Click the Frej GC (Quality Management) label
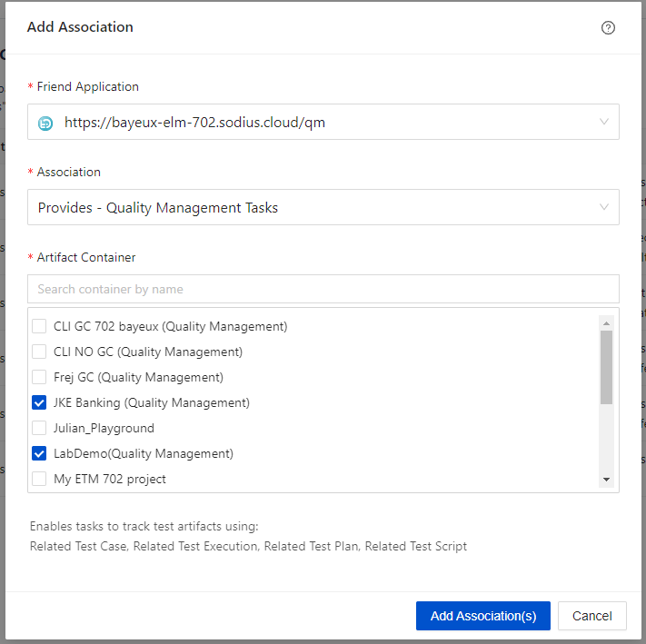 pos(138,377)
